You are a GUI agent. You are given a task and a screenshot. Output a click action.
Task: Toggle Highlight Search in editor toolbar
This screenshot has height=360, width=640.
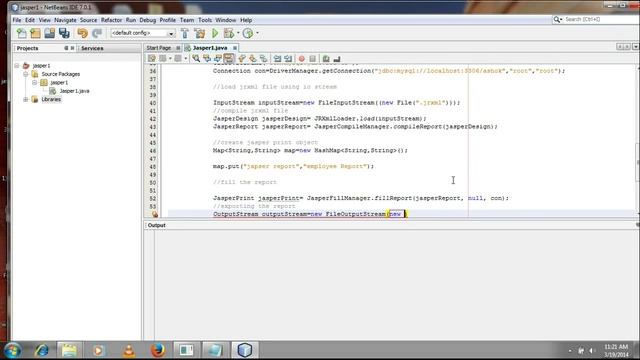point(229,58)
